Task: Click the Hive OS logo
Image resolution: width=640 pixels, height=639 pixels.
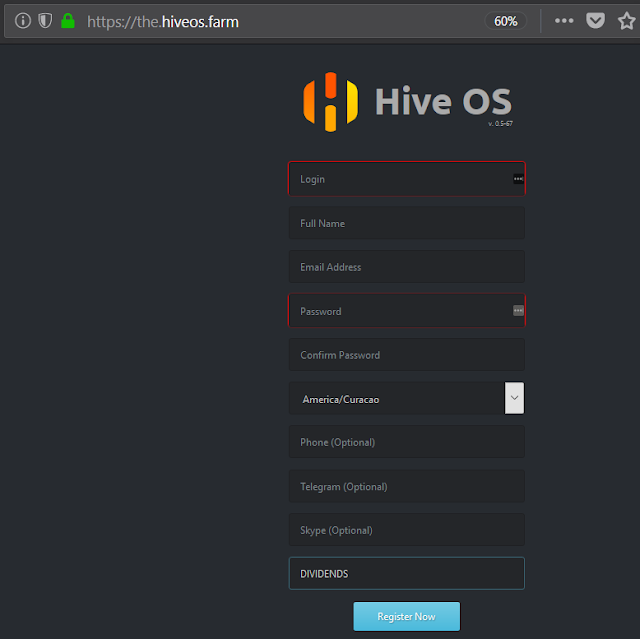Action: click(407, 102)
